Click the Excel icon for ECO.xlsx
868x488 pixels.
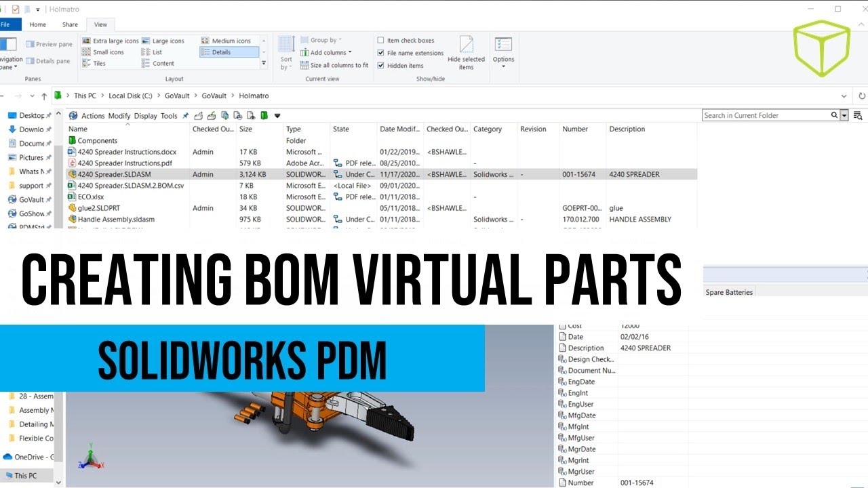(73, 197)
